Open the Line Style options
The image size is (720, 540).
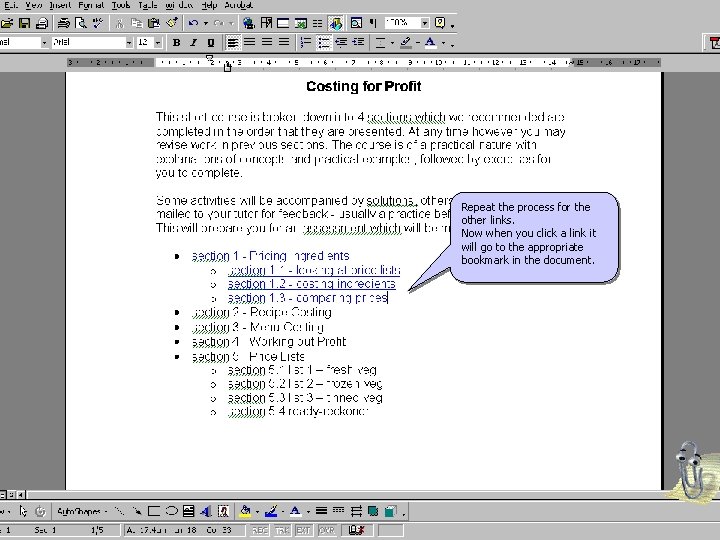click(x=321, y=511)
